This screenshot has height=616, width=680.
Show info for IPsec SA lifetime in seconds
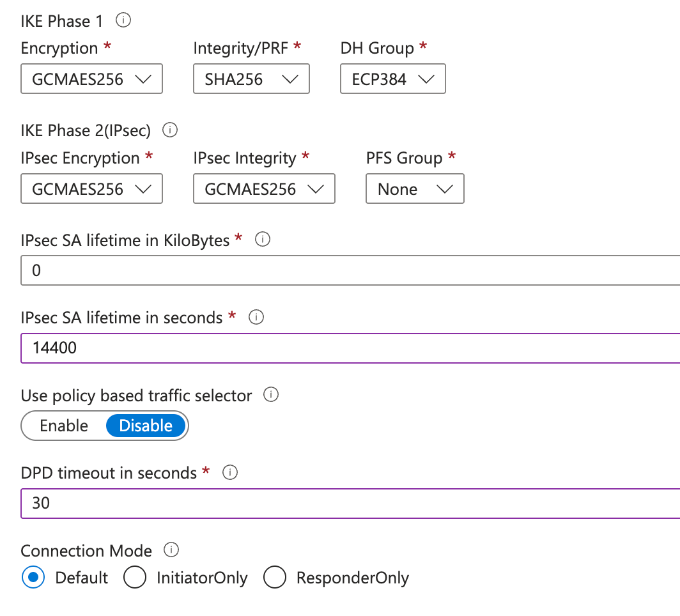(x=256, y=317)
